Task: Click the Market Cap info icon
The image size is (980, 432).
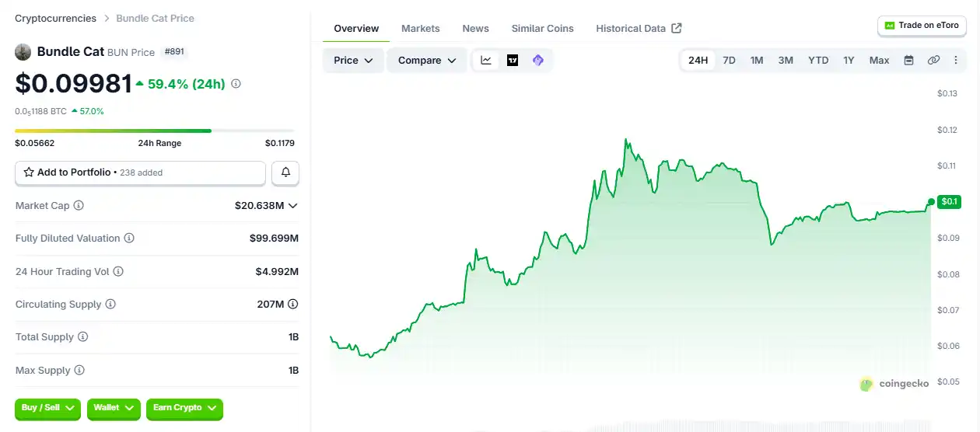Action: tap(79, 206)
